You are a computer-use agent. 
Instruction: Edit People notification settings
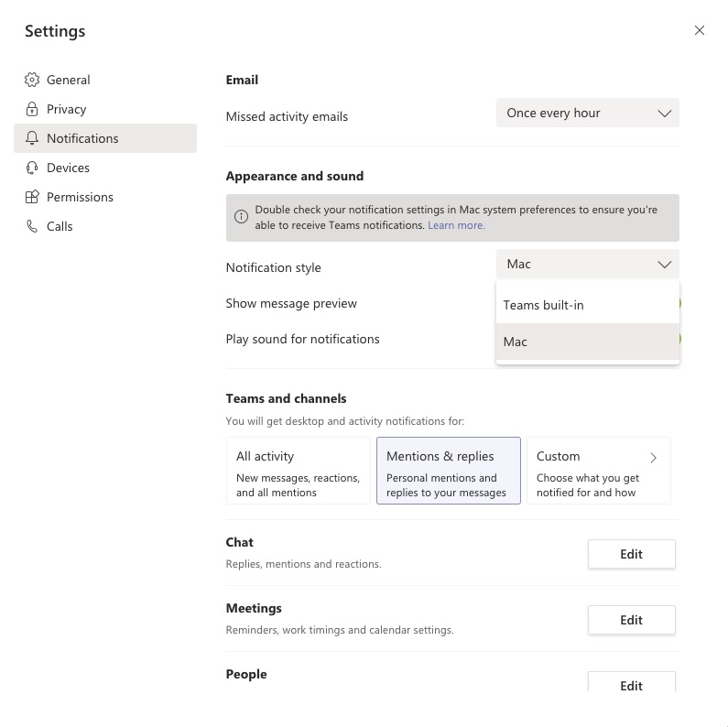[x=632, y=682]
